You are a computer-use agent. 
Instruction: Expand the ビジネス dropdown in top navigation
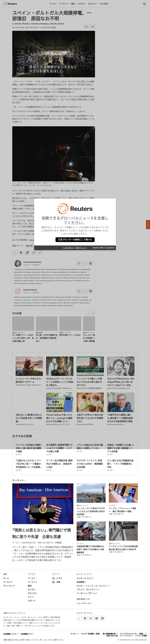tap(82, 4)
